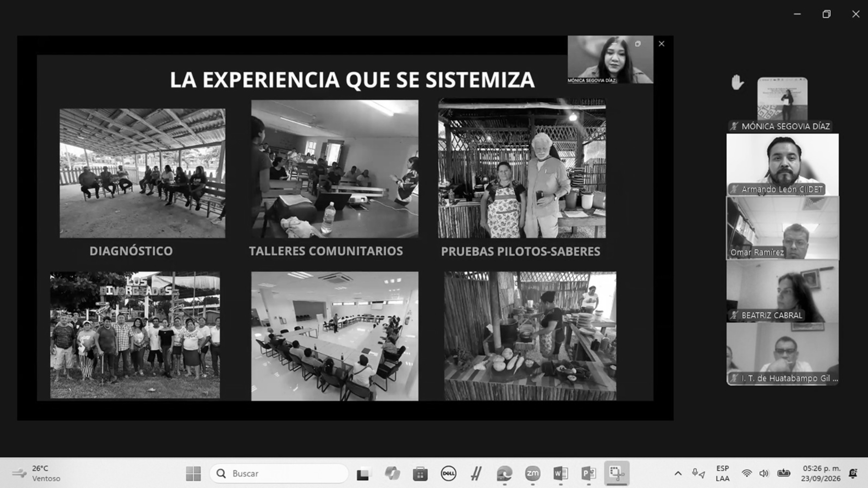
Task: Switch to Microsoft Edge on the taskbar
Action: coord(504,474)
